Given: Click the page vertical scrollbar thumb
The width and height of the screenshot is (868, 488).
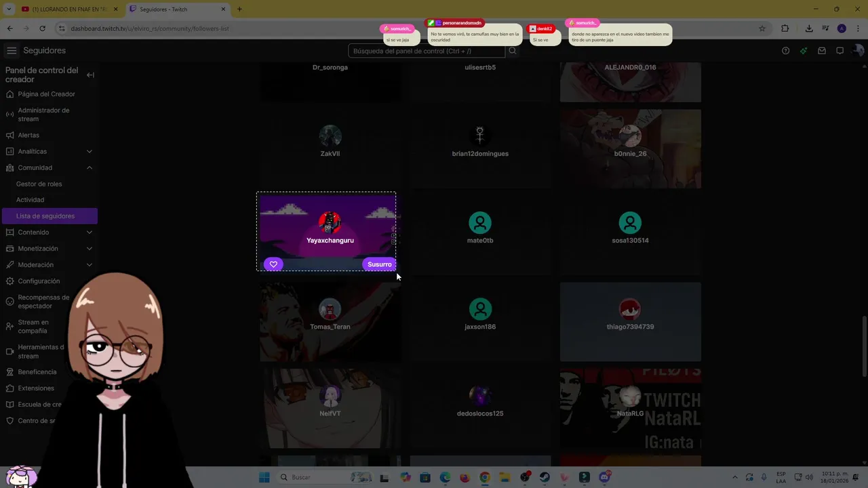Looking at the screenshot, I should 864,346.
